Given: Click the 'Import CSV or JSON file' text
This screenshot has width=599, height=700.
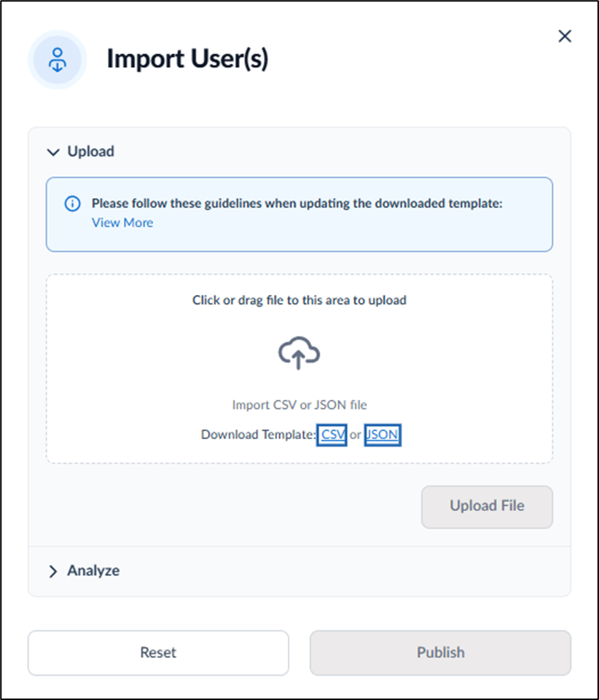Looking at the screenshot, I should tap(299, 405).
